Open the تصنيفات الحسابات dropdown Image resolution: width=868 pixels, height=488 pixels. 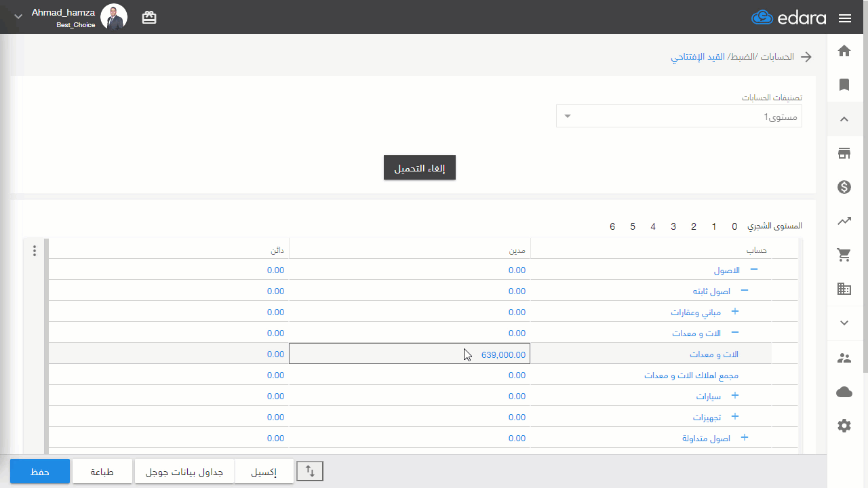679,117
